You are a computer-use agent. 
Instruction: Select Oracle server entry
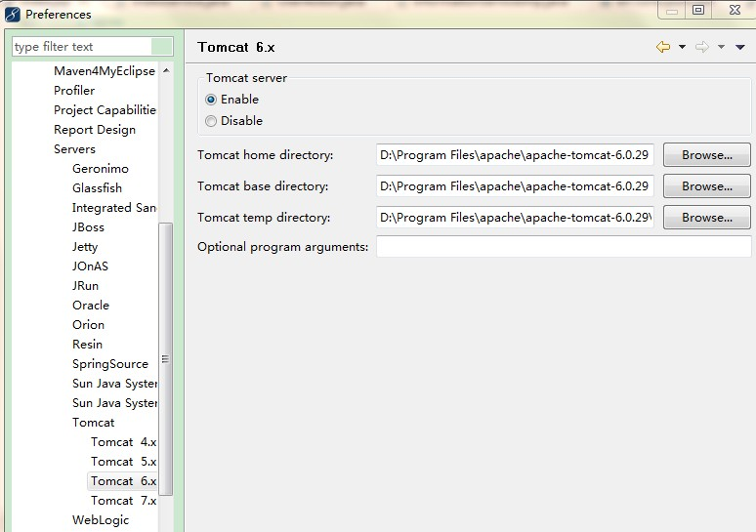click(x=91, y=305)
